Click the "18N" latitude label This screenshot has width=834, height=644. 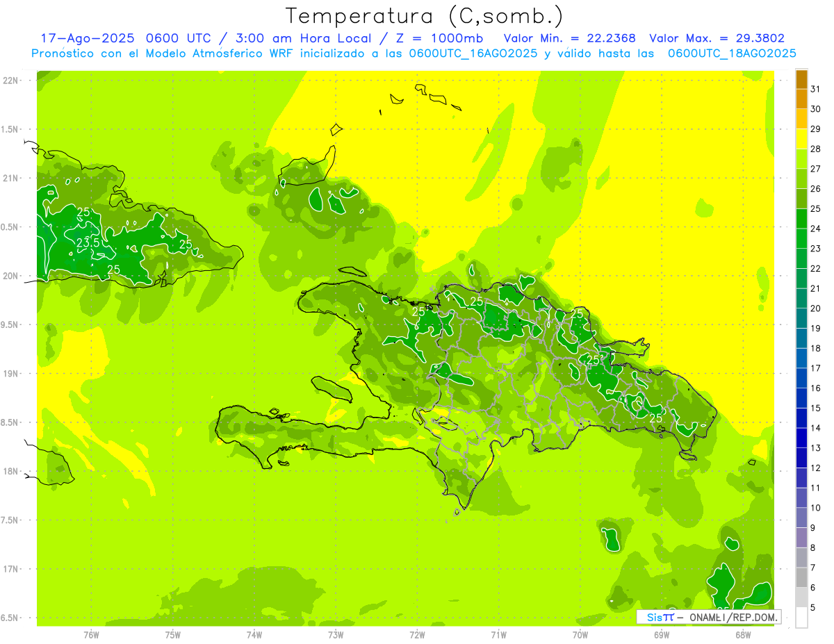[x=12, y=471]
